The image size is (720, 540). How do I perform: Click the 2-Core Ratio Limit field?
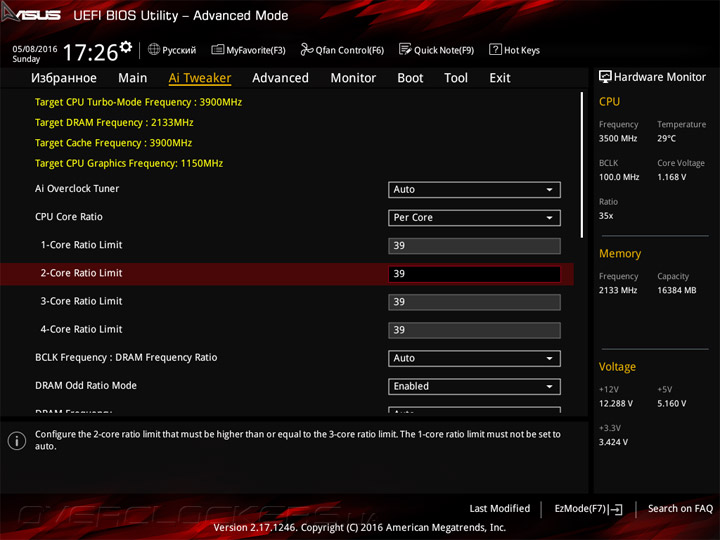click(x=474, y=274)
